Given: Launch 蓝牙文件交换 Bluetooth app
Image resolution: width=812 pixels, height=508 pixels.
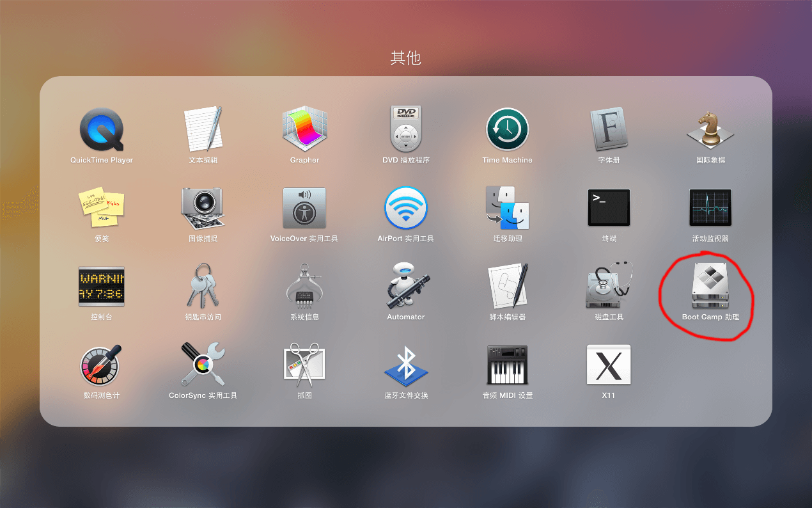Looking at the screenshot, I should coord(406,364).
